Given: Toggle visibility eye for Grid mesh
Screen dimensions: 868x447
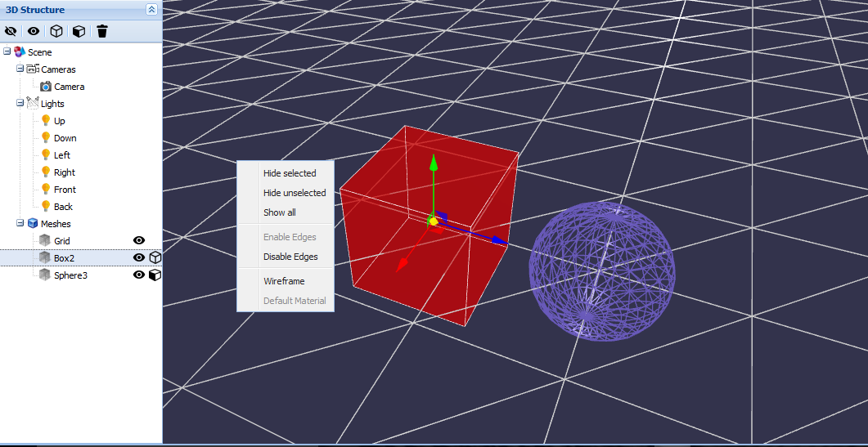Looking at the screenshot, I should pos(139,240).
